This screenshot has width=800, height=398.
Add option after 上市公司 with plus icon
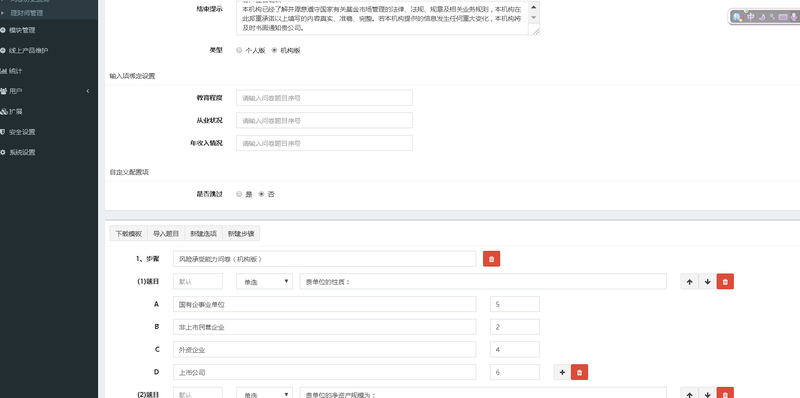point(562,372)
